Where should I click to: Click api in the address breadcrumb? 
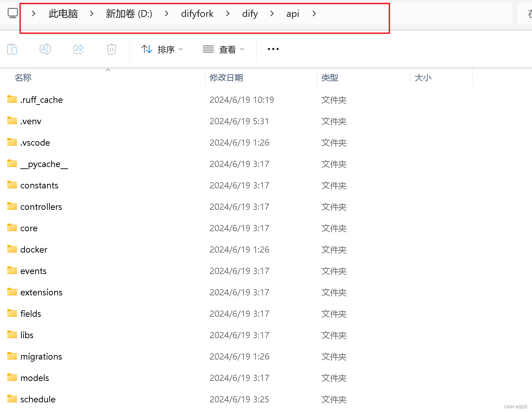click(293, 14)
